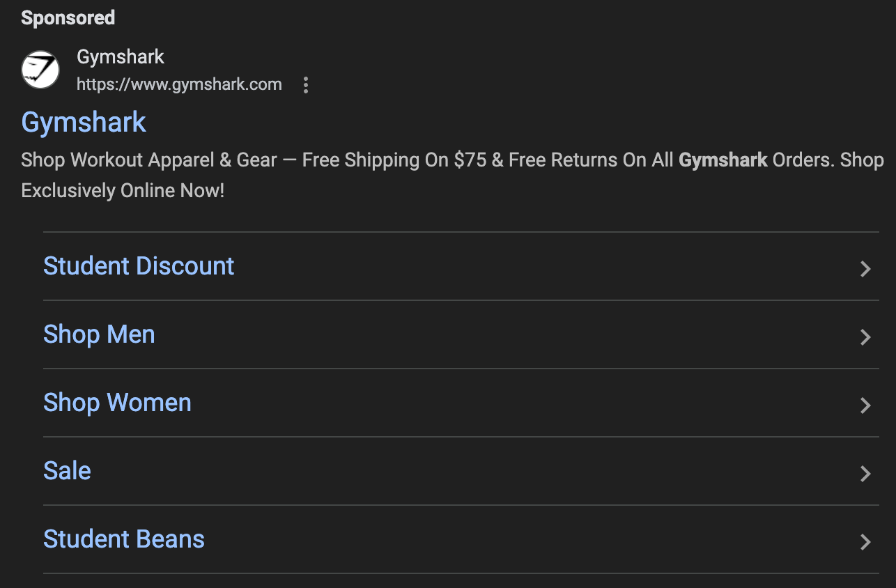
Task: Click the chevron arrow beside Student Discount
Action: (865, 269)
